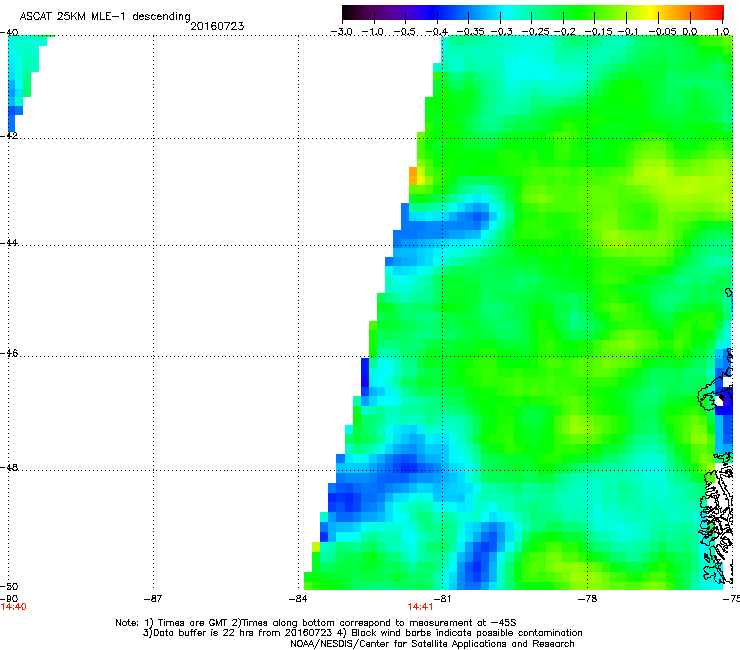The image size is (740, 650).
Task: Click the -1.0 color scale label
Action: (373, 32)
